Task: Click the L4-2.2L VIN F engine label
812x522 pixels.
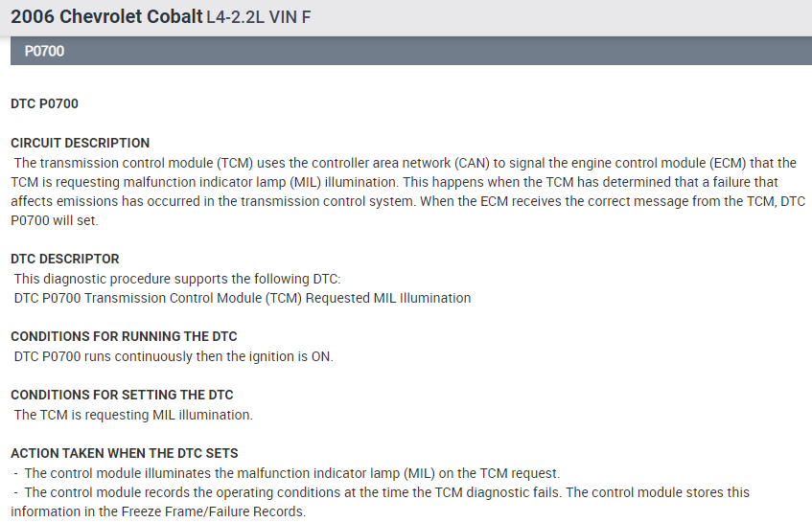Action: tap(258, 17)
